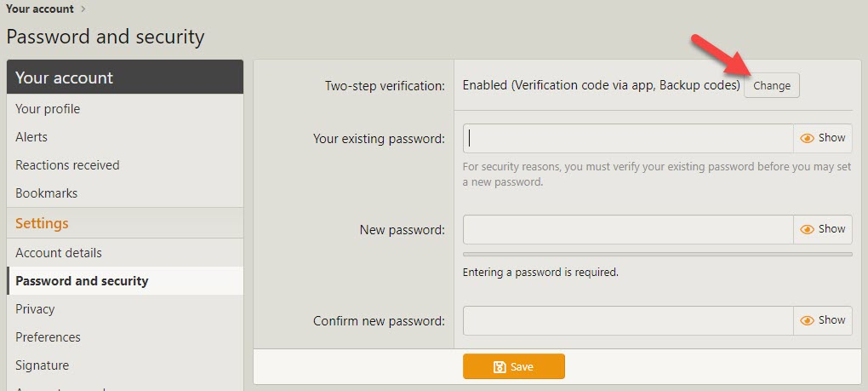Go to Alerts in the sidebar
Image resolution: width=868 pixels, height=391 pixels.
click(x=31, y=137)
